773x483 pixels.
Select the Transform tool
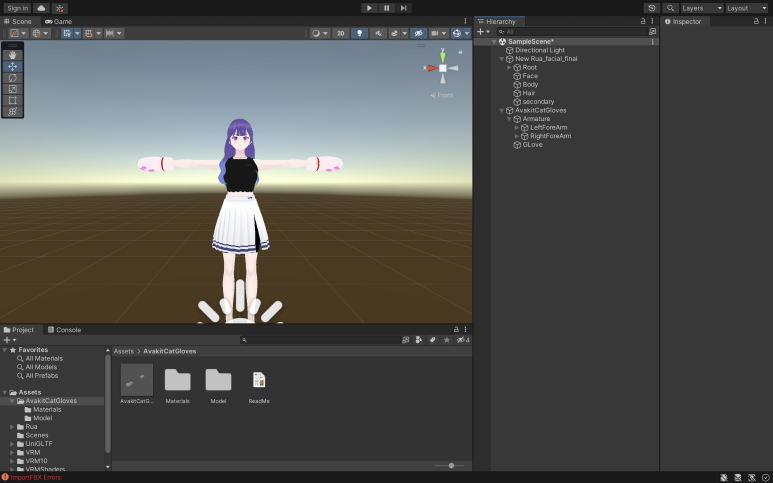click(x=12, y=112)
